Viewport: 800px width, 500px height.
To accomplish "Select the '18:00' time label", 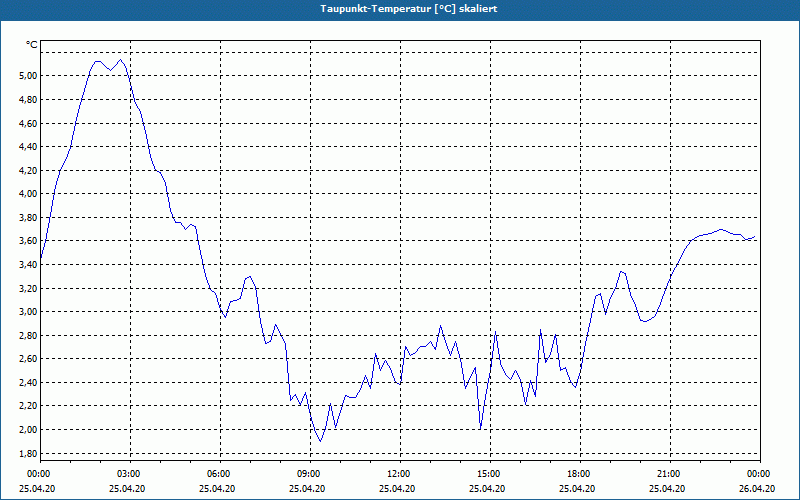I will pos(581,474).
